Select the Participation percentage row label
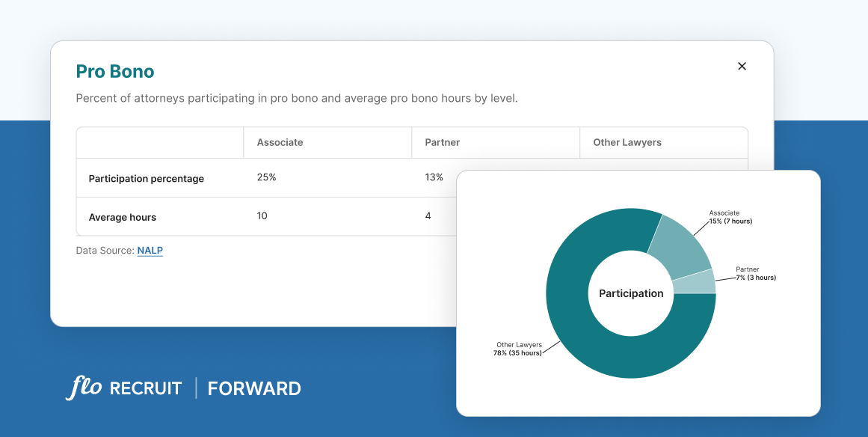The image size is (868, 437). point(146,178)
